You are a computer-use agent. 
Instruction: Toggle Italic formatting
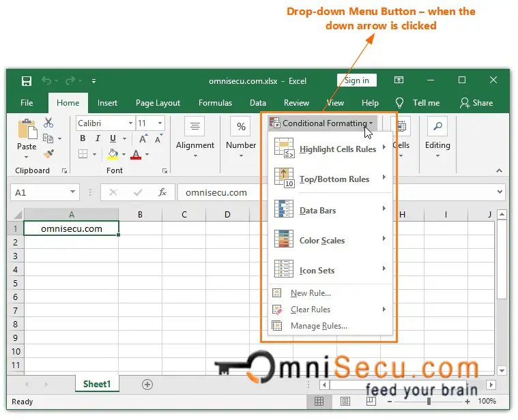coord(98,138)
